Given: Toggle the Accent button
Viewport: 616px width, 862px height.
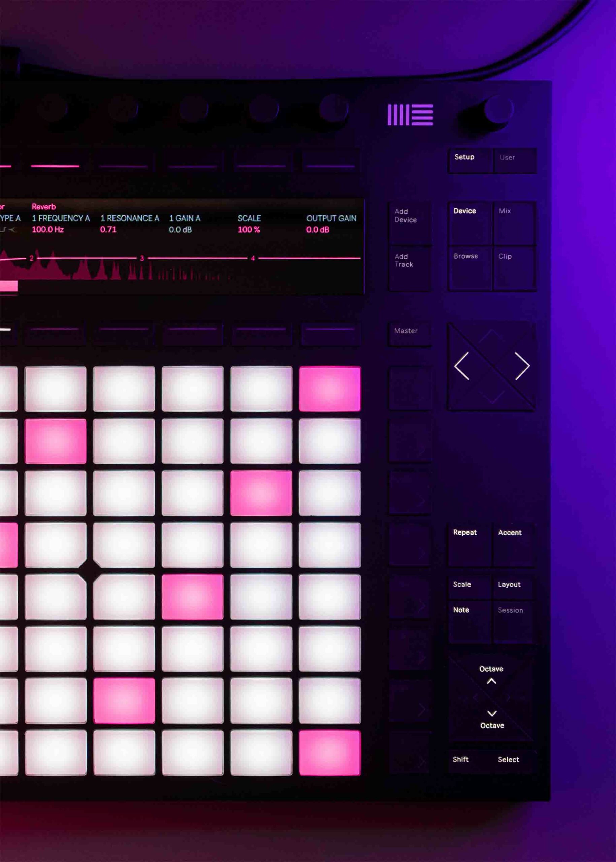Looking at the screenshot, I should 514,544.
